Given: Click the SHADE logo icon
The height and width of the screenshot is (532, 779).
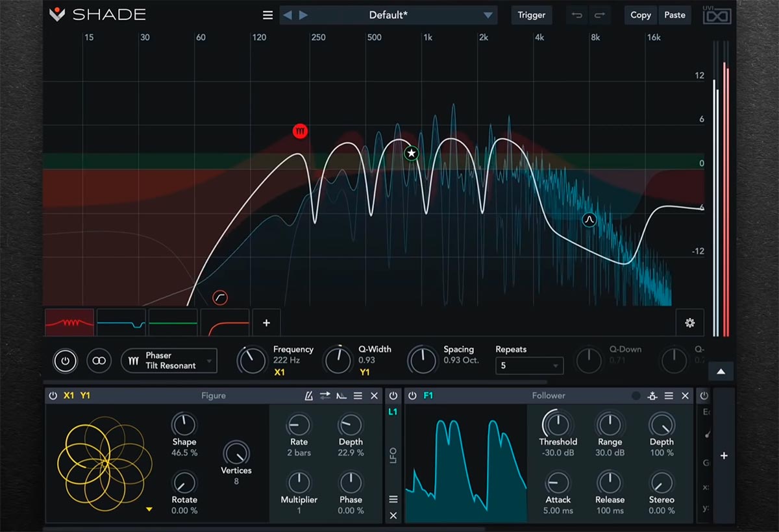Looking at the screenshot, I should click(58, 14).
